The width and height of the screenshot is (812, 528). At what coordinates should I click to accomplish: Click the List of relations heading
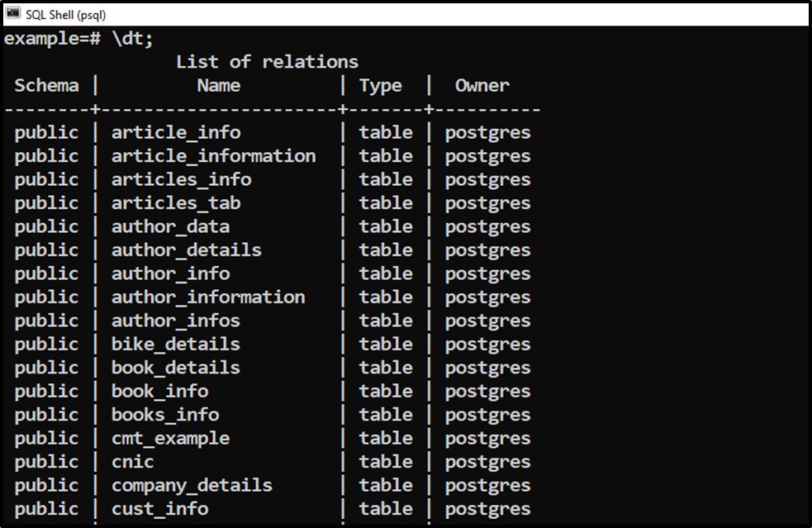coord(267,62)
